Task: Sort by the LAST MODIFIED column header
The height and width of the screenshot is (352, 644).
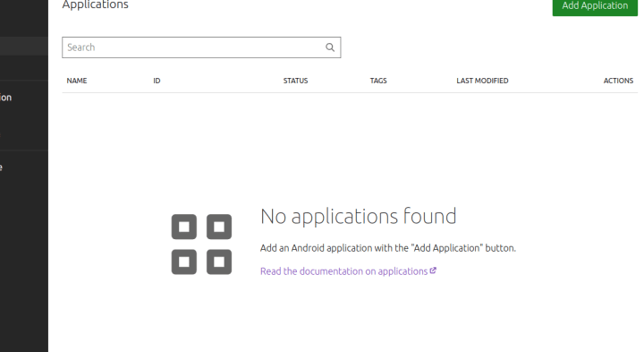Action: (482, 81)
